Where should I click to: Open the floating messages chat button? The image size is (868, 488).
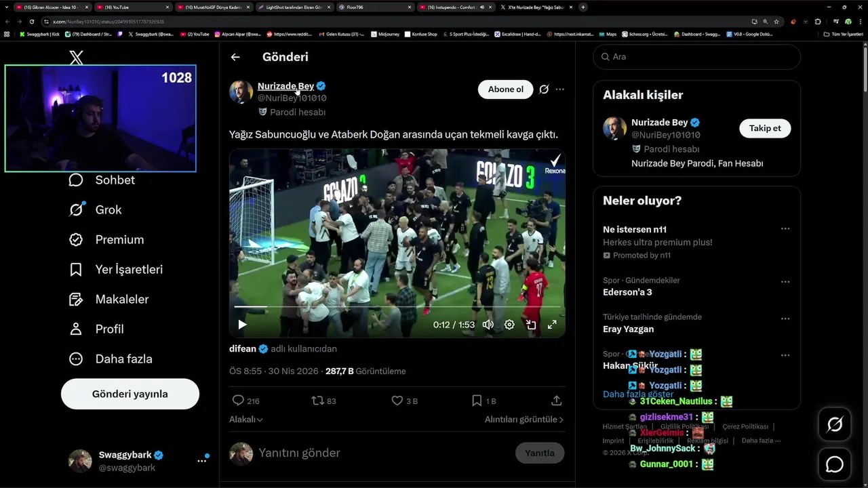click(x=835, y=464)
